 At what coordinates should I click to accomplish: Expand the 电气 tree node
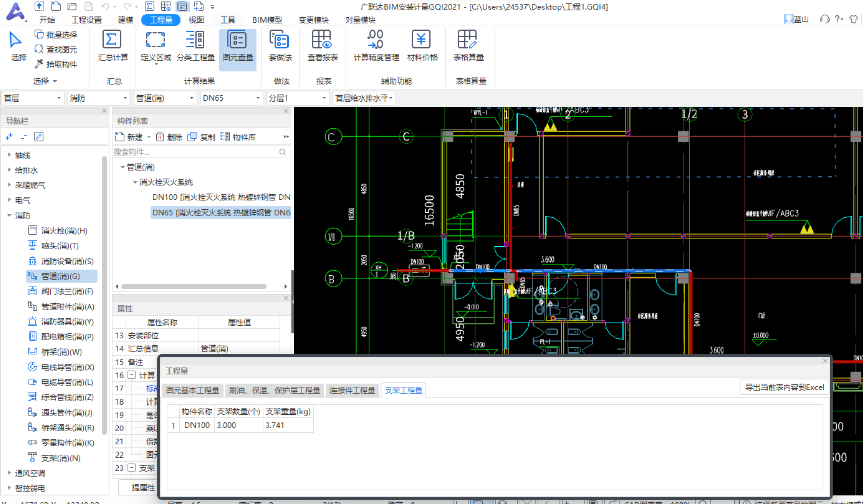click(9, 200)
